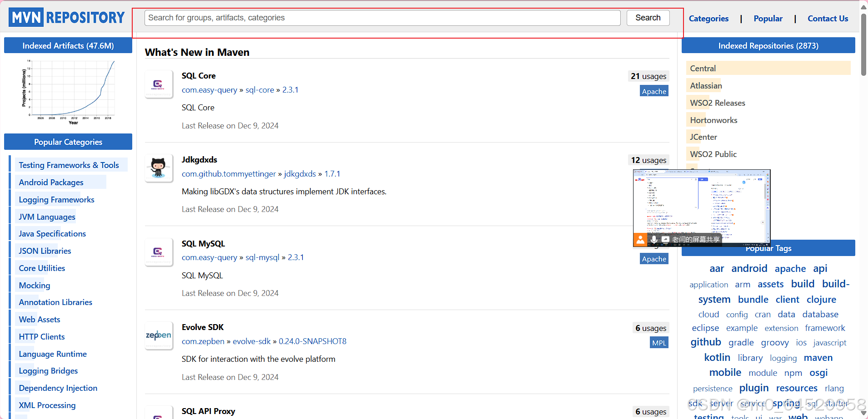Select JCenter repository
The width and height of the screenshot is (868, 419).
[x=703, y=137]
